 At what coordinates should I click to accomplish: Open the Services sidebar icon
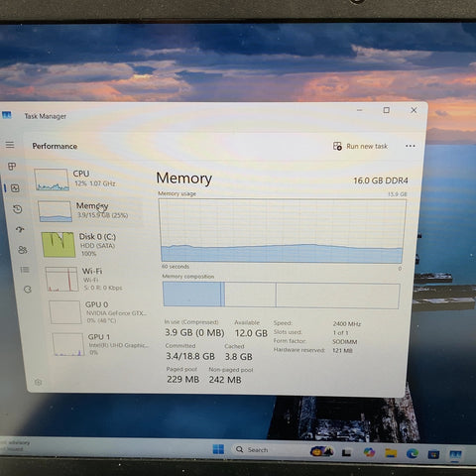28,290
